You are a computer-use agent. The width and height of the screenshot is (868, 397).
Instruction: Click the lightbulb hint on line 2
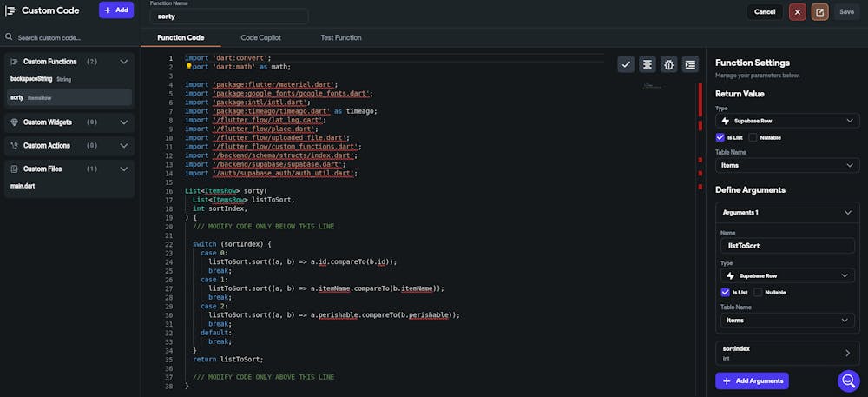(188, 67)
